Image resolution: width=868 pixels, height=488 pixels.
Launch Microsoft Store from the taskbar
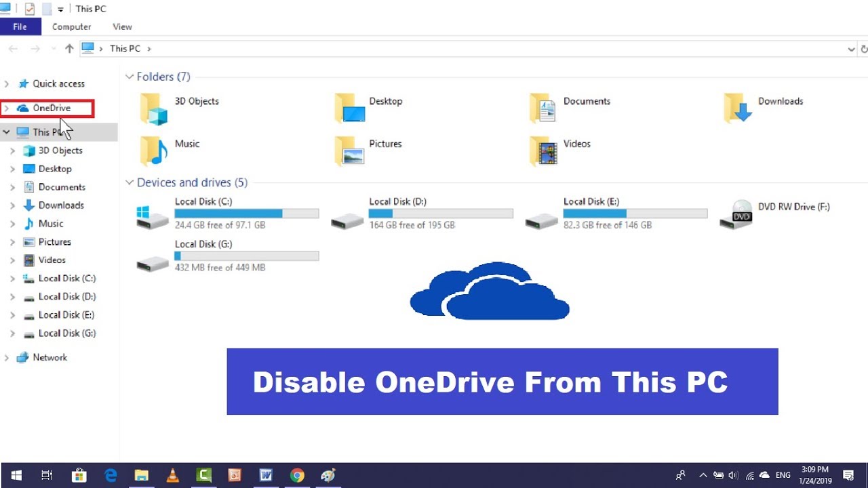[79, 475]
